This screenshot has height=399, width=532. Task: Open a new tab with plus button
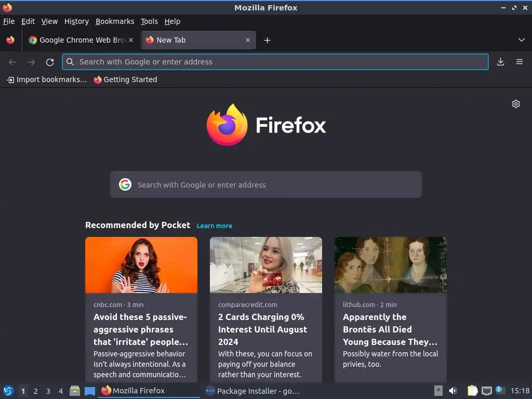[x=268, y=41]
